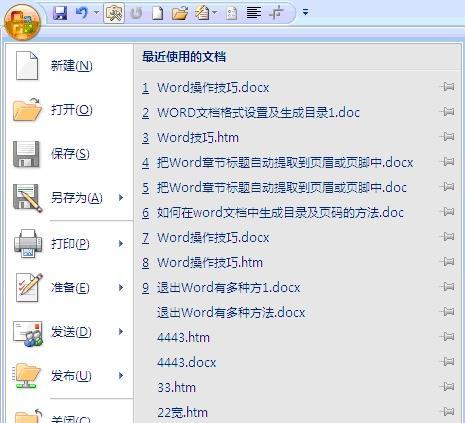Open 退出Word有多种方1.docx
465x423 pixels.
[221, 288]
